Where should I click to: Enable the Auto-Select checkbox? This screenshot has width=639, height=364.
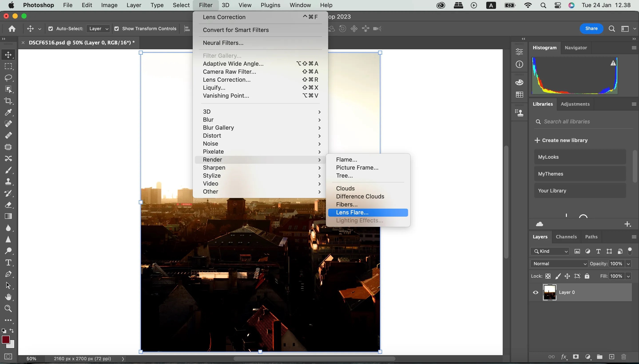51,28
